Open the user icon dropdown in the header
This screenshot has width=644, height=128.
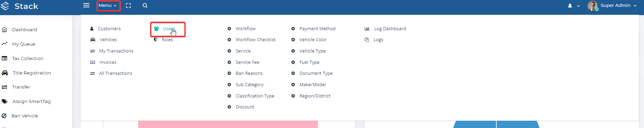pos(574,6)
